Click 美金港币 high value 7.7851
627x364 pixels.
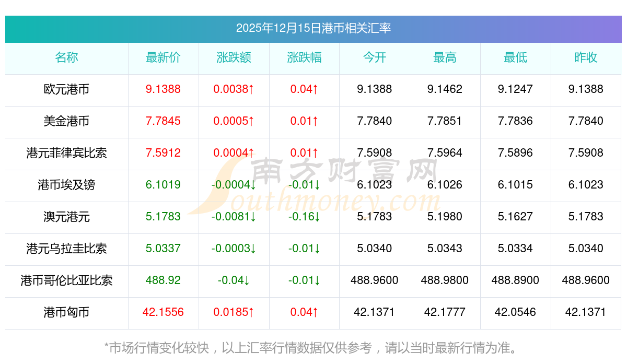[x=445, y=121]
